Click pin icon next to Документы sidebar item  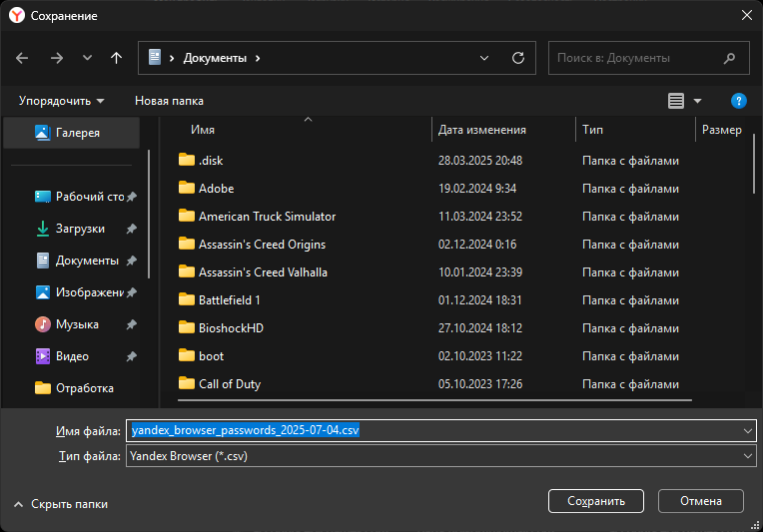(x=132, y=262)
